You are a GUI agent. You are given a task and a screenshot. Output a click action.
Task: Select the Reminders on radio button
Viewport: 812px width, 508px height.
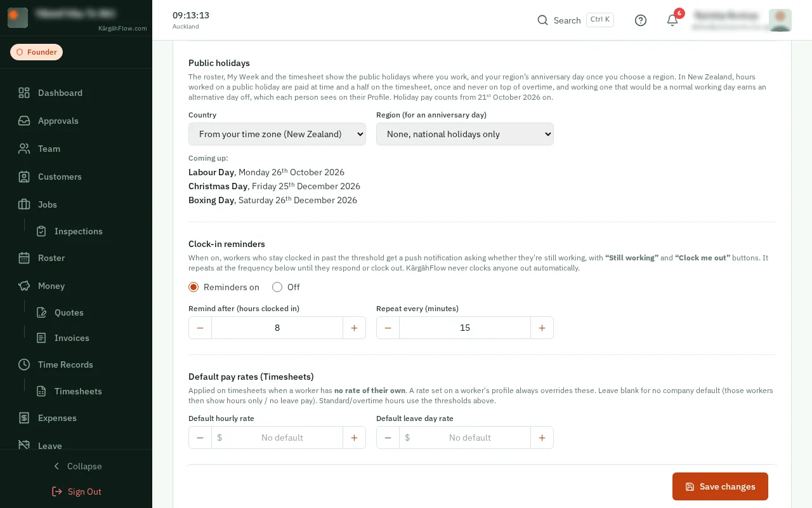pos(193,287)
